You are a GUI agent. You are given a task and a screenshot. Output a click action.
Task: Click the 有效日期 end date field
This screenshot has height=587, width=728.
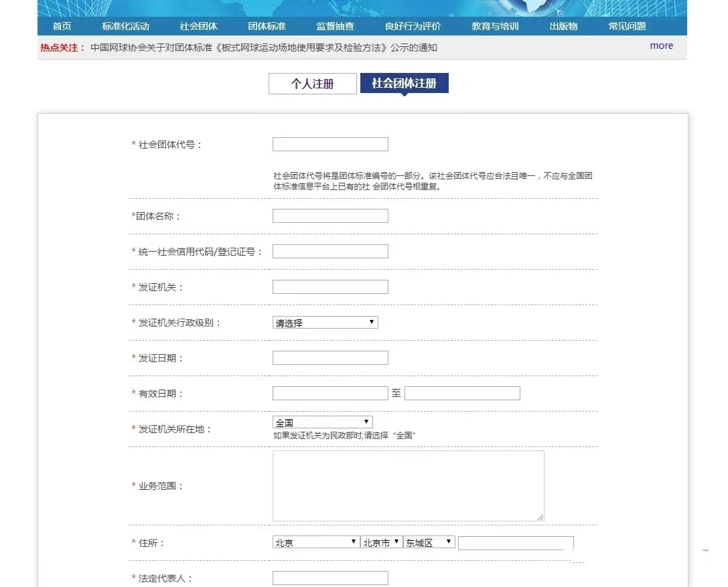click(462, 394)
